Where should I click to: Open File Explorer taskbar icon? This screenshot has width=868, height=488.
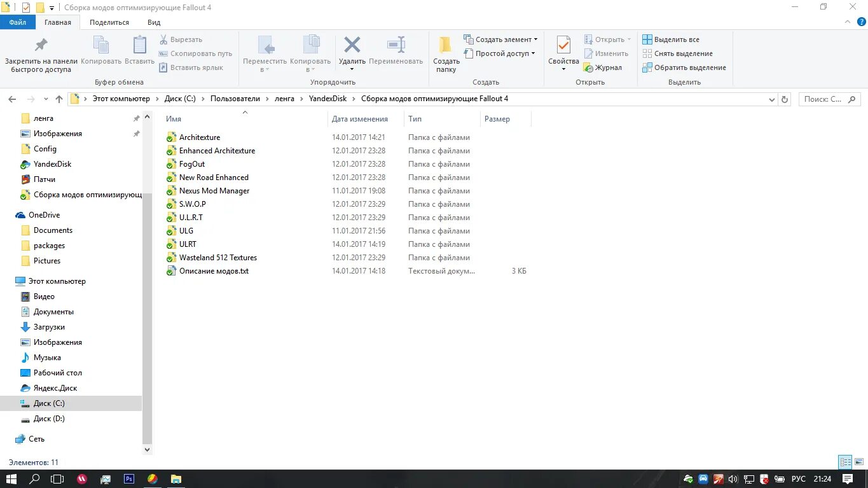(x=176, y=479)
